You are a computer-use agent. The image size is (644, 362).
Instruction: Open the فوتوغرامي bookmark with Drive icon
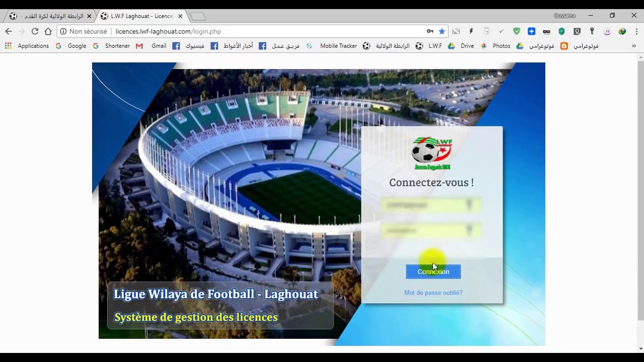click(x=535, y=46)
